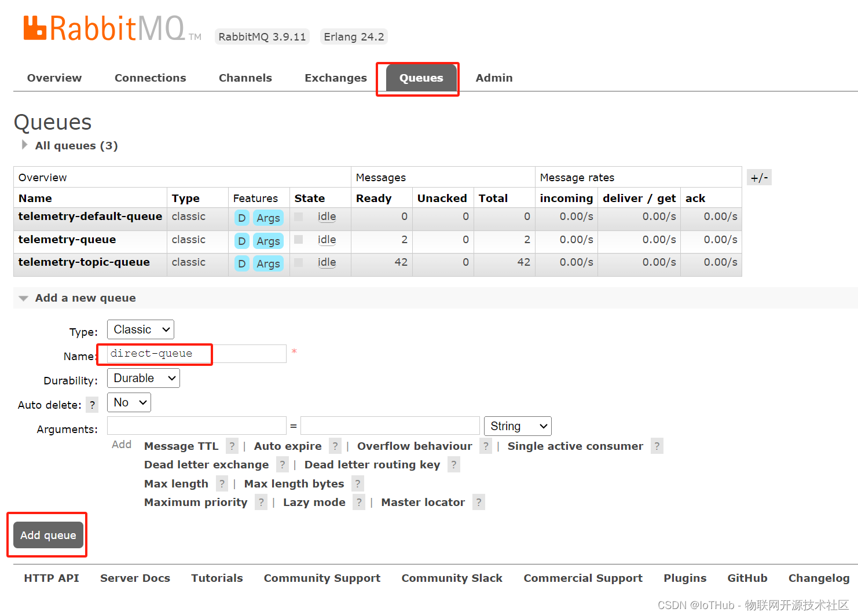Expand the All queues (3) section

76,145
